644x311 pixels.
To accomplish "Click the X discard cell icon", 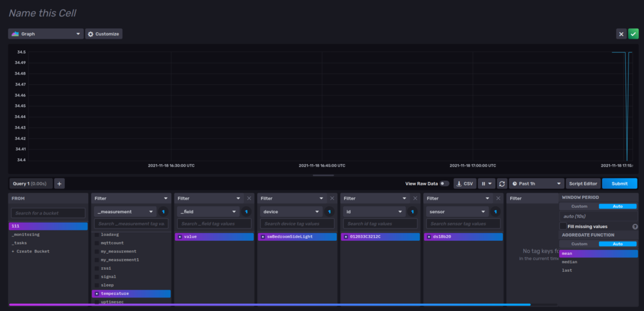I will pos(621,33).
